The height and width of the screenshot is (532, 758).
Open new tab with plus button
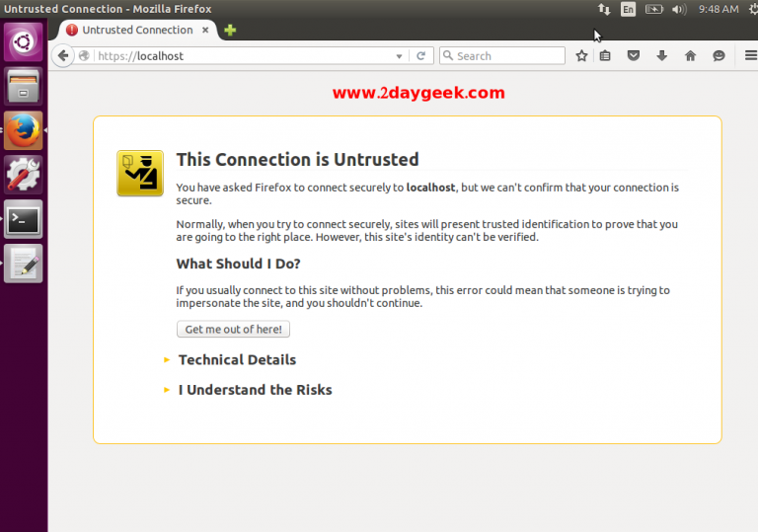click(x=230, y=30)
